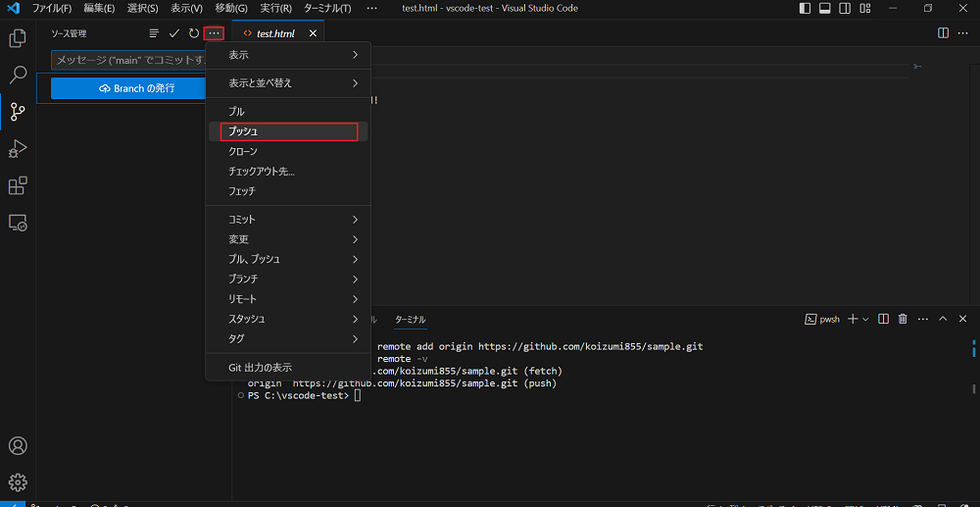Open Remote Explorer in activity bar
This screenshot has height=507, width=980.
(x=18, y=223)
